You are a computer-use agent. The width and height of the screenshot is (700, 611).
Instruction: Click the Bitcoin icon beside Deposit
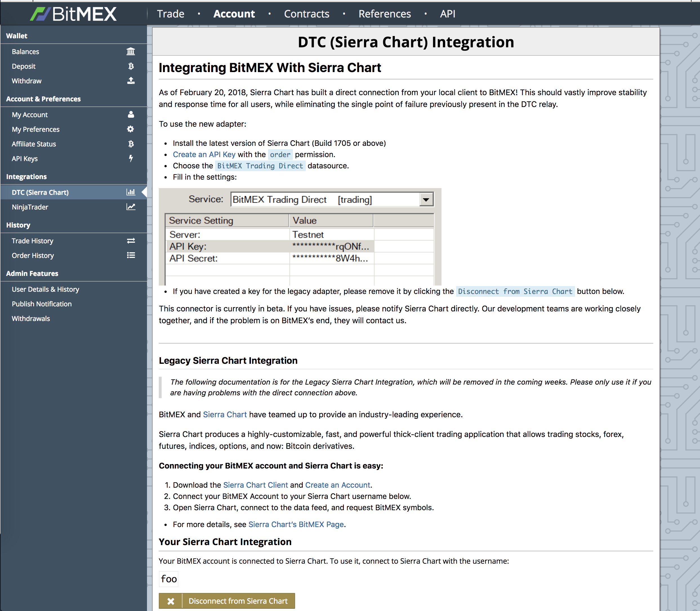(131, 66)
